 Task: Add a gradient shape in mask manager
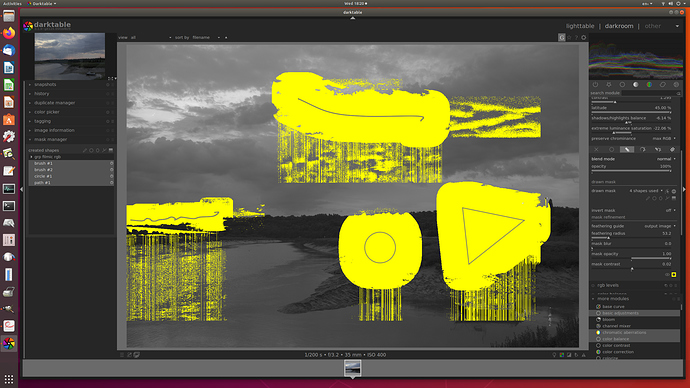[x=110, y=150]
